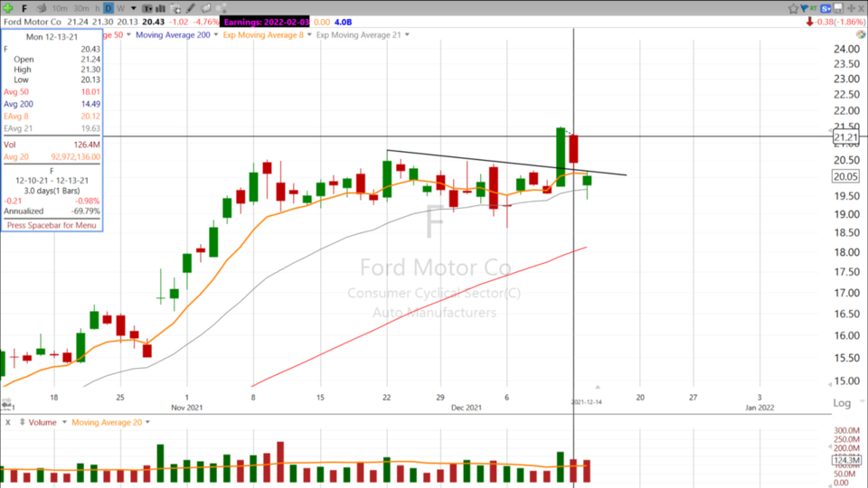868x488 pixels.
Task: Switch chart to the 10m time frame
Action: point(60,8)
